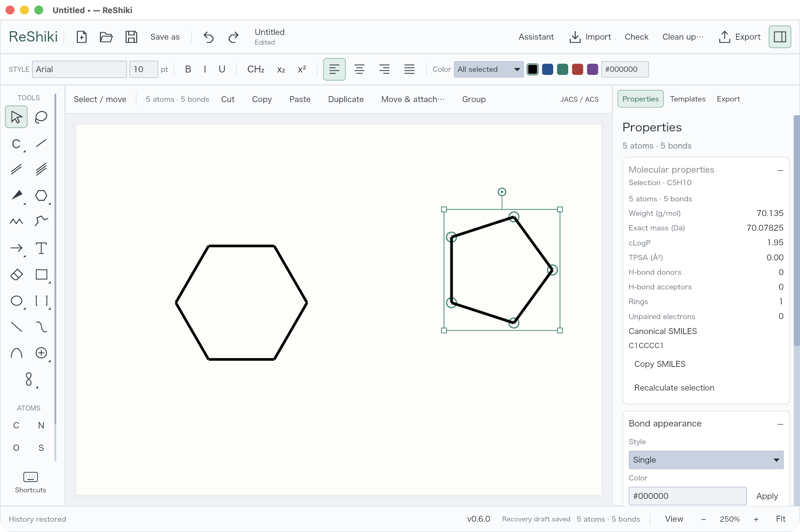Select the brackets tool
Viewport: 800px width, 532px height.
tap(41, 301)
